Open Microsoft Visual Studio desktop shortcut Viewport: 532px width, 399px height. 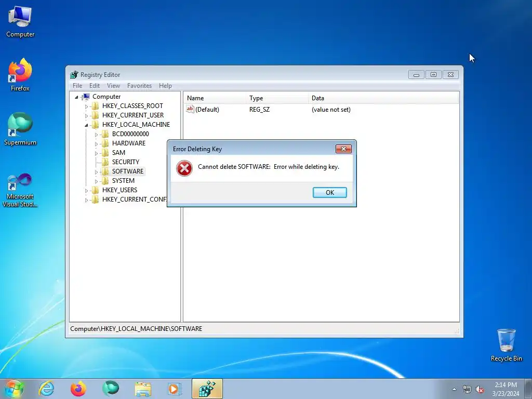(x=20, y=190)
